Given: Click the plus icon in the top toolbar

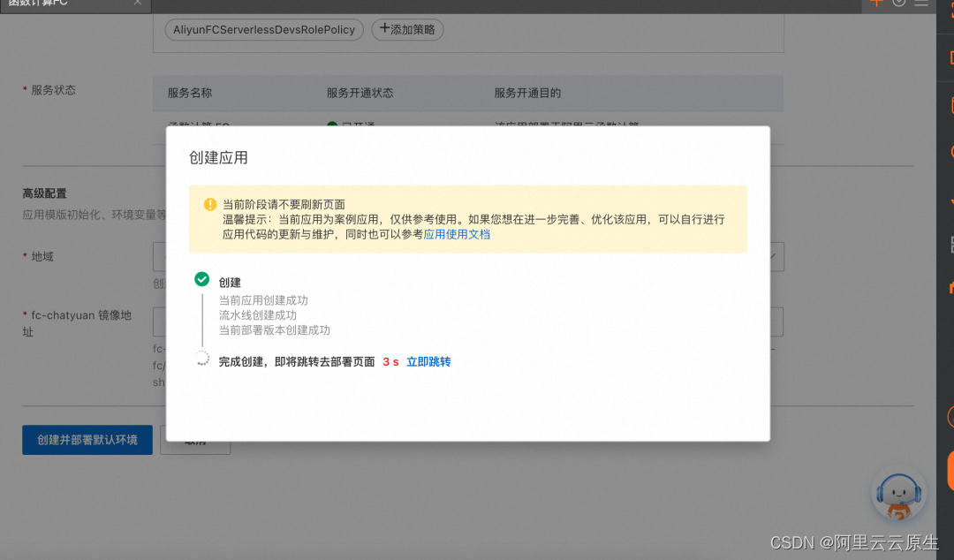Looking at the screenshot, I should (876, 4).
